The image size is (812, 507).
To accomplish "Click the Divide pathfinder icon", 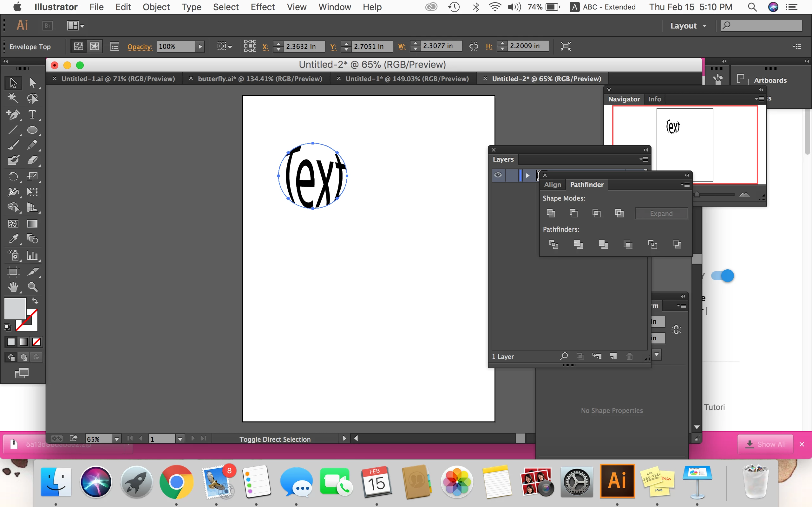I will (553, 244).
